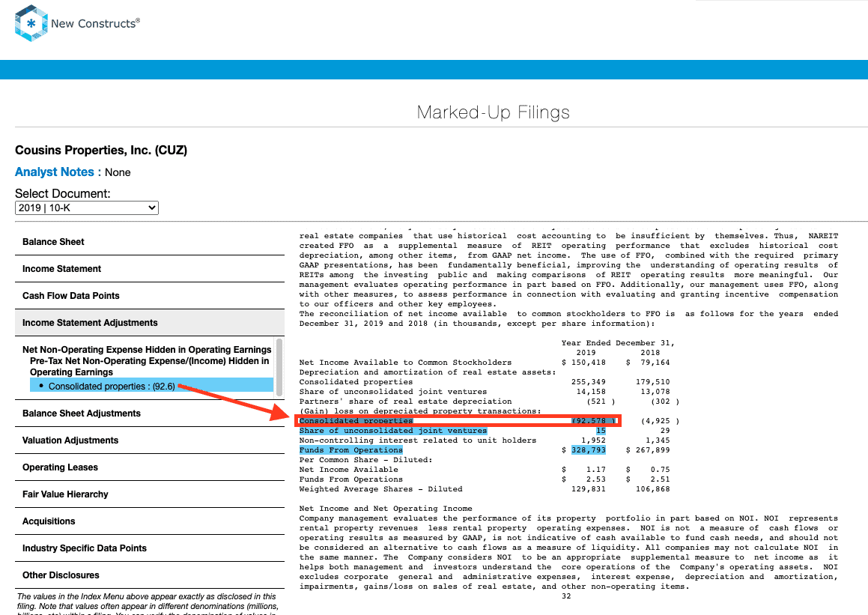Click the Cousins Properties, Inc. (CUZ) heading
This screenshot has width=868, height=615.
(101, 150)
